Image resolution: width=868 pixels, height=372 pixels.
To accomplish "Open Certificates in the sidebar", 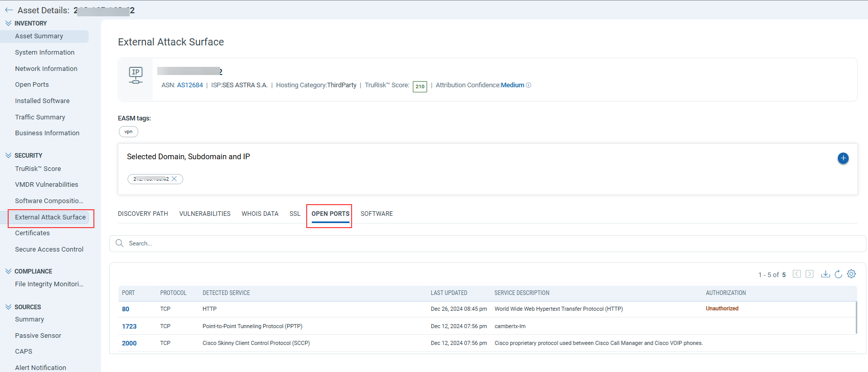I will coord(33,233).
